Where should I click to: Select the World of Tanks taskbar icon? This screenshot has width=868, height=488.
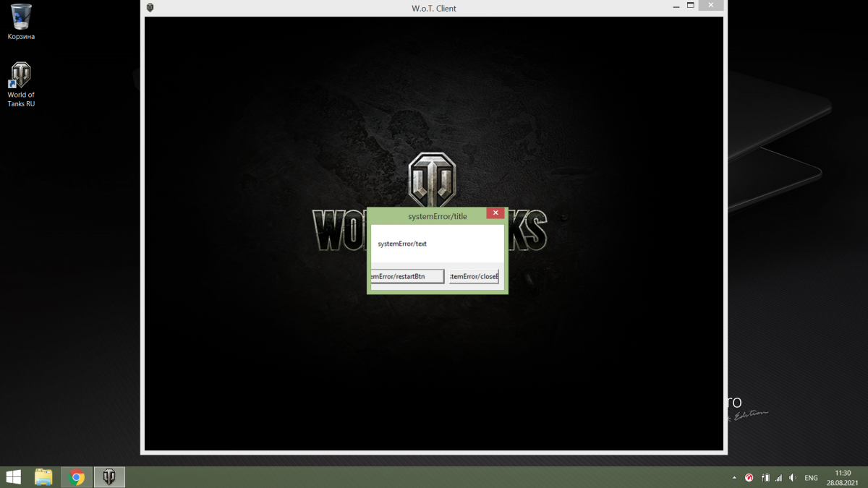(x=109, y=477)
